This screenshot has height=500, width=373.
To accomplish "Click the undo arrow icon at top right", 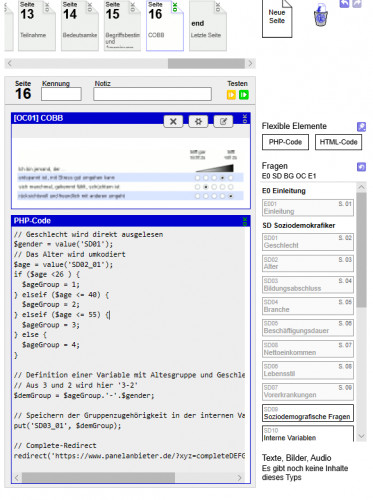I will pyautogui.click(x=344, y=3).
